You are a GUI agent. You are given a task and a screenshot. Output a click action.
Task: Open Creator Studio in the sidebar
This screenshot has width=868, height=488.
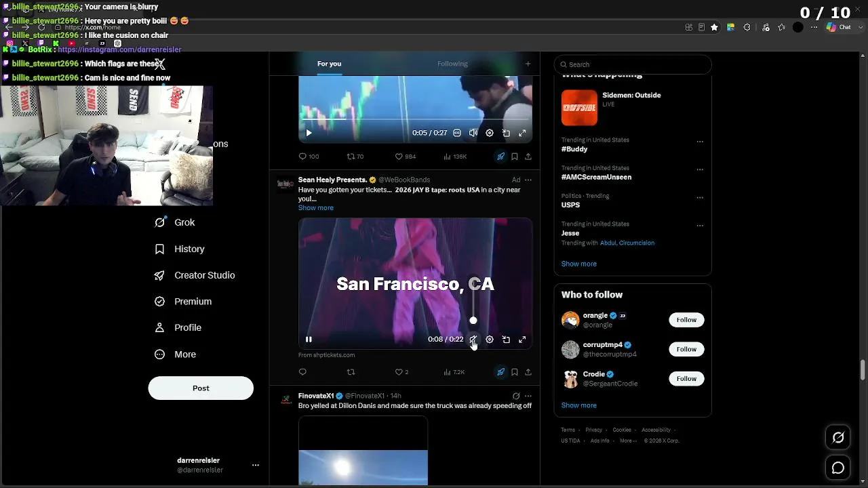click(x=195, y=275)
